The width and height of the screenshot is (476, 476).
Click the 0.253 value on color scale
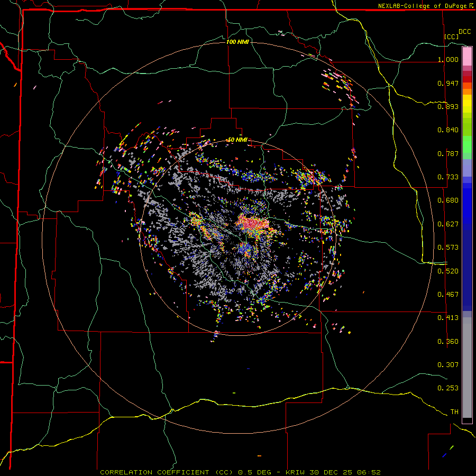pyautogui.click(x=448, y=388)
